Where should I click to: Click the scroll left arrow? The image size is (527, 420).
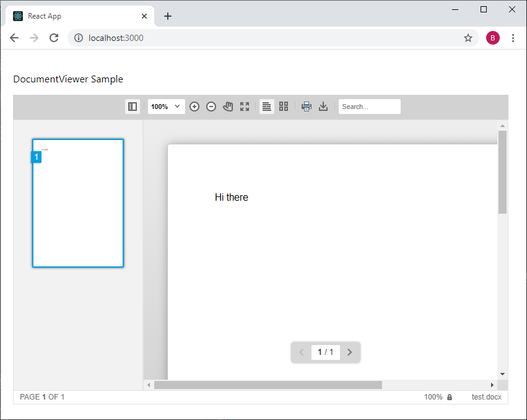(x=149, y=385)
